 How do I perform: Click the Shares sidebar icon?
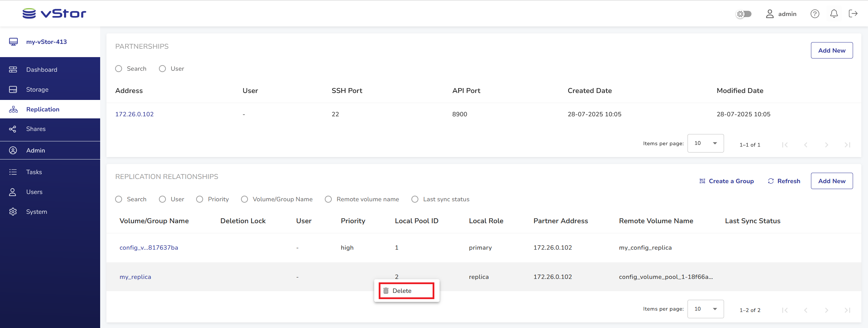13,129
